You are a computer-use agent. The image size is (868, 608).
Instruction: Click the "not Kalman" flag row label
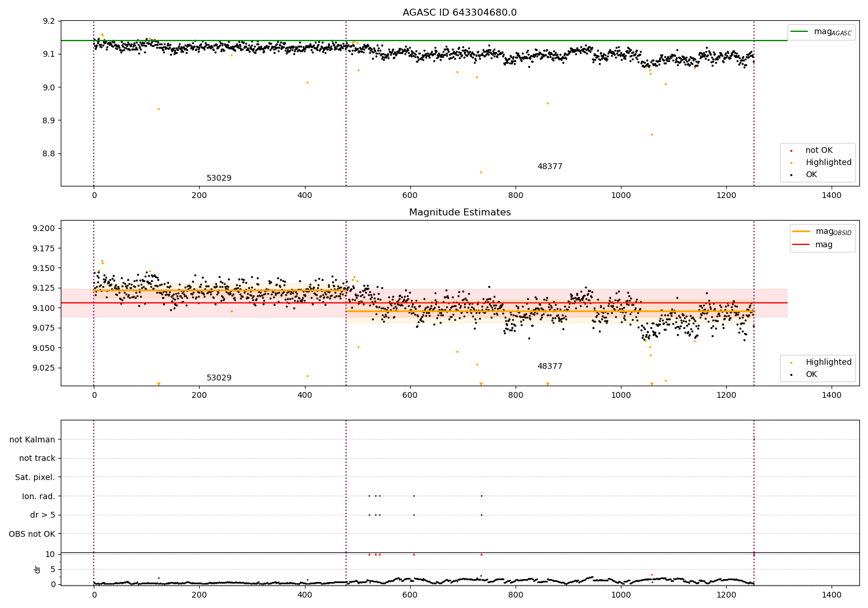coord(32,440)
